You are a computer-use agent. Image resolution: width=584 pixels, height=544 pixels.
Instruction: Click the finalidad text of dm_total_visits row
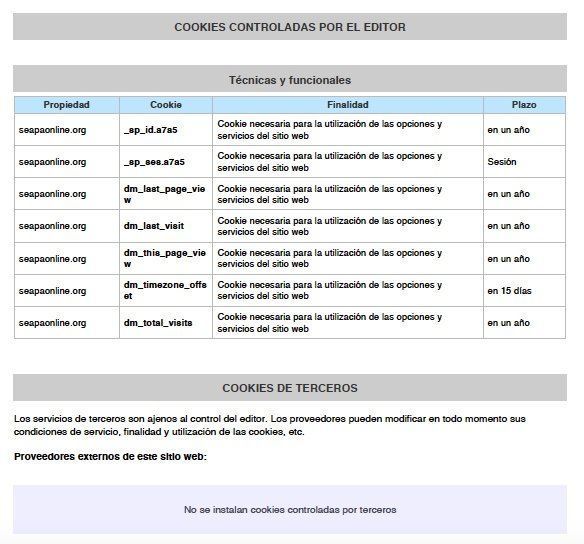[x=329, y=322]
